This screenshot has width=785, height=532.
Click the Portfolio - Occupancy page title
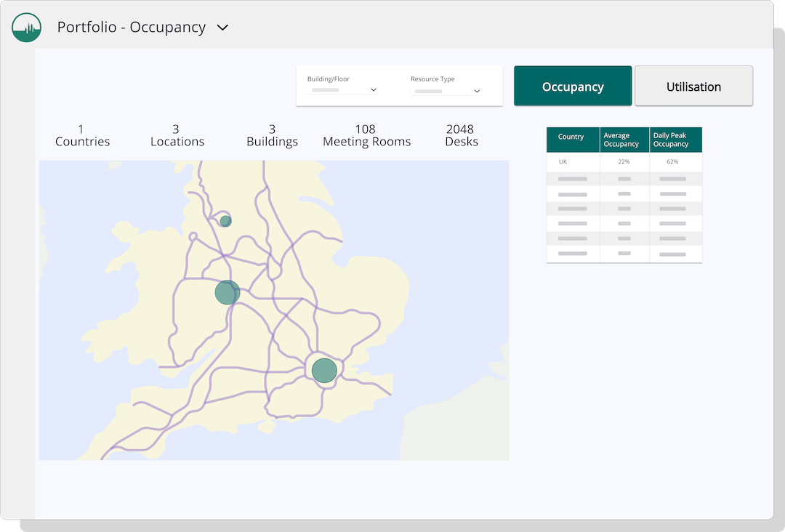(131, 27)
